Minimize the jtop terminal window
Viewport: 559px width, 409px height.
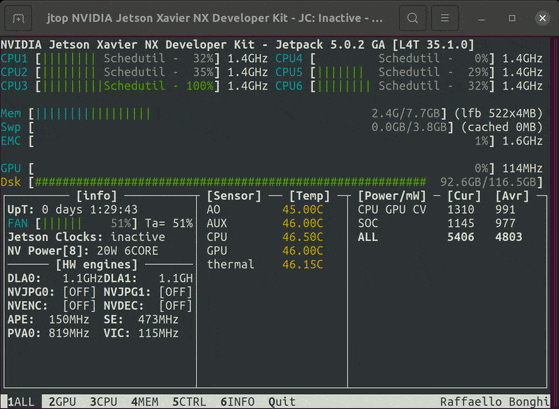[x=482, y=18]
